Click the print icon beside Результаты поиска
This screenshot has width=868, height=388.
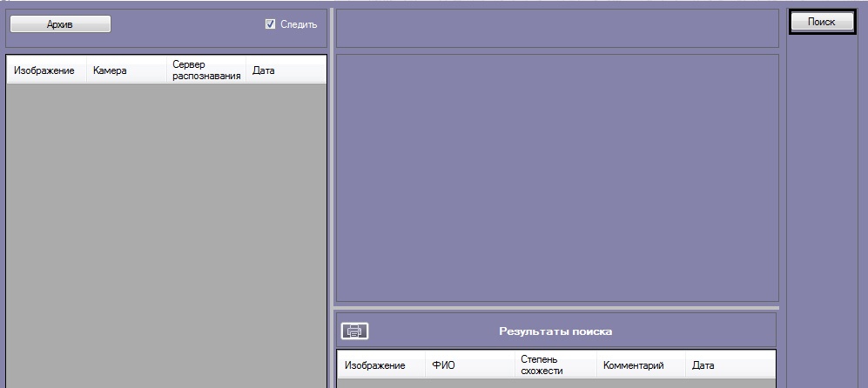coord(354,331)
